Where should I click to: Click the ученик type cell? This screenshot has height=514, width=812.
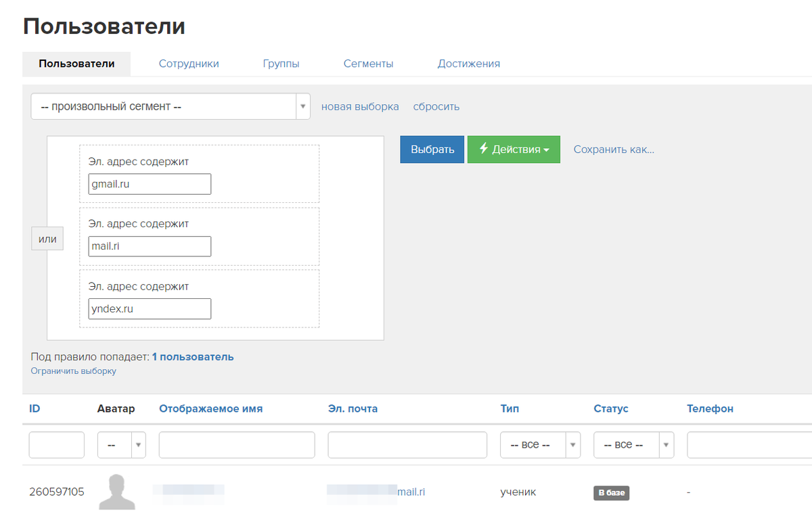pos(518,492)
